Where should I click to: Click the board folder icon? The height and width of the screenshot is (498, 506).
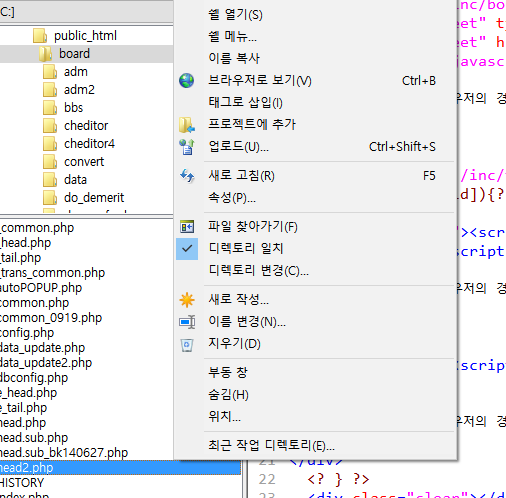[x=45, y=54]
